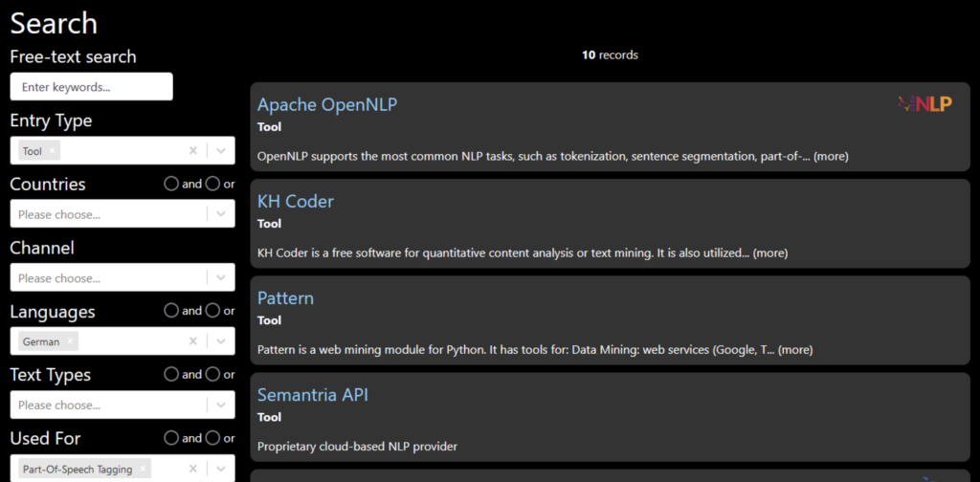The width and height of the screenshot is (980, 482).
Task: Select 'or' for Countries filter
Action: click(x=212, y=184)
